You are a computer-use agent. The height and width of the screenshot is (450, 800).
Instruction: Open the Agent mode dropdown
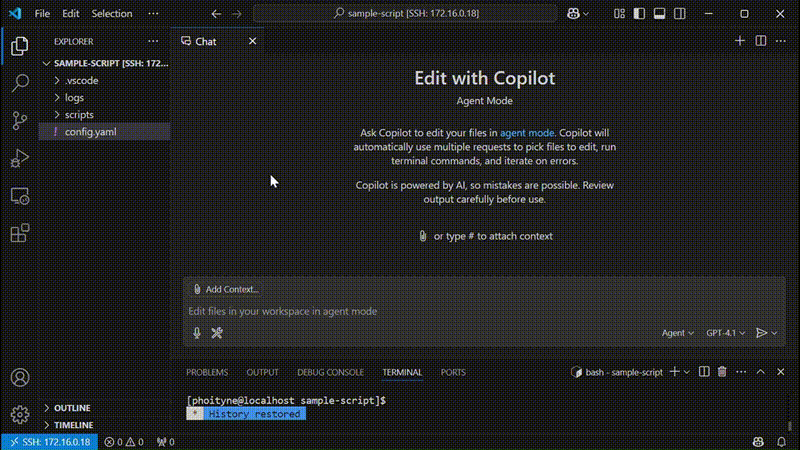[678, 333]
